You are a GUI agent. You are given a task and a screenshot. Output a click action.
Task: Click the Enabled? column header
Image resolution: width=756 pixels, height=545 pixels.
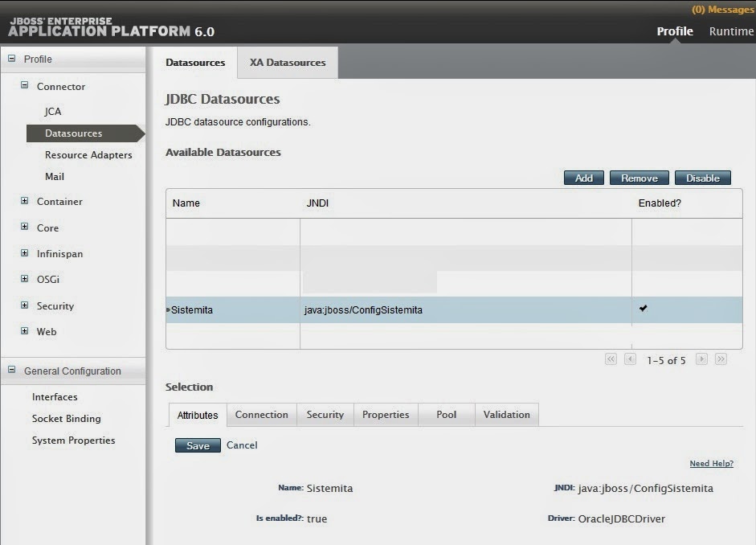(x=660, y=203)
